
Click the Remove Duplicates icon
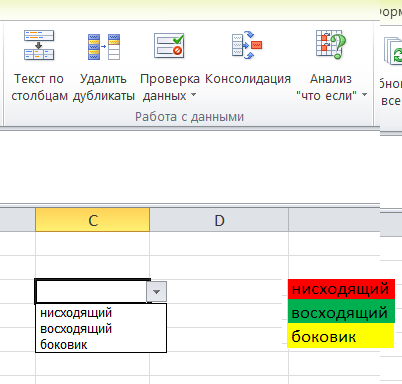click(x=104, y=47)
